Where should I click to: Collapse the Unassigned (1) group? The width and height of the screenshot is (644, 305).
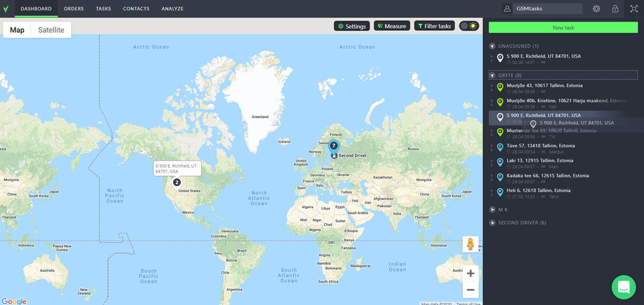pyautogui.click(x=492, y=46)
